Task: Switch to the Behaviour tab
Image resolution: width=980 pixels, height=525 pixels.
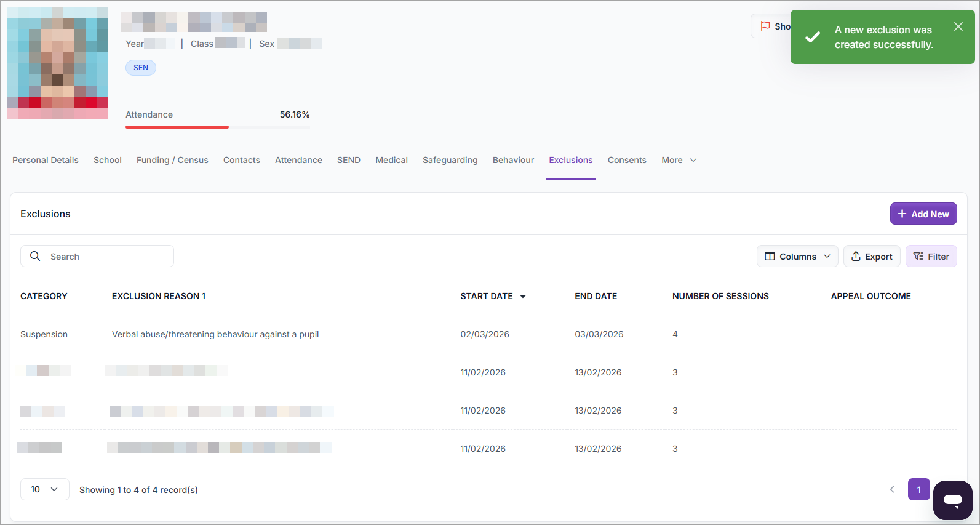Action: pyautogui.click(x=513, y=160)
